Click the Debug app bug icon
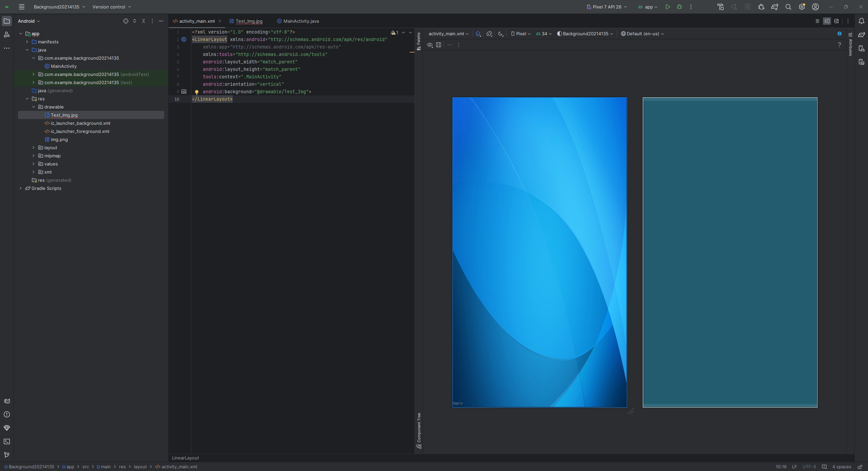This screenshot has width=868, height=471. tap(679, 7)
